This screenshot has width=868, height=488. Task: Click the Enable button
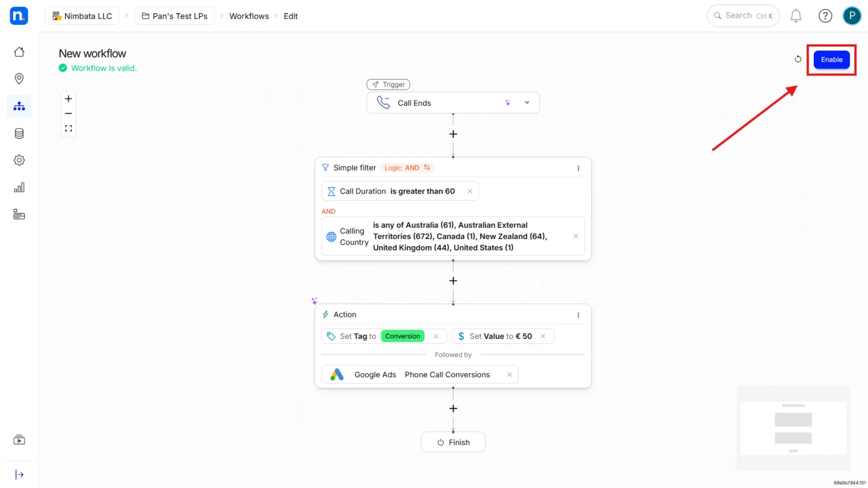click(x=832, y=60)
